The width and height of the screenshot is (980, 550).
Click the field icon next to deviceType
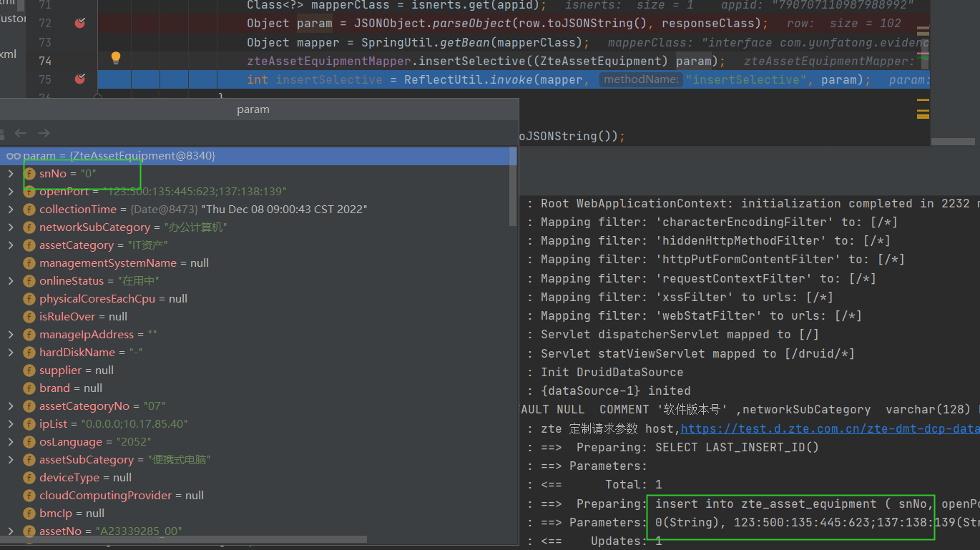pyautogui.click(x=29, y=478)
